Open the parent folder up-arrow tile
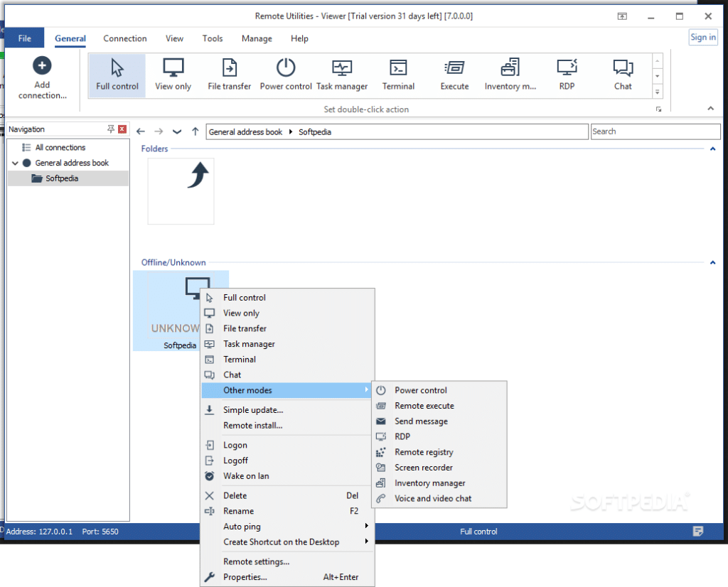 point(181,191)
